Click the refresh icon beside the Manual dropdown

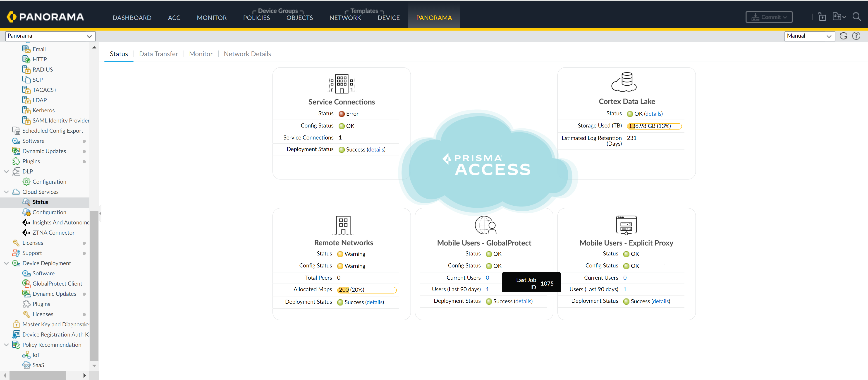(x=843, y=36)
